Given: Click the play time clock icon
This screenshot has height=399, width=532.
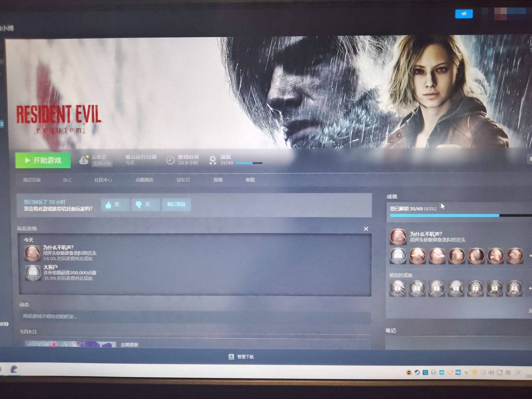Looking at the screenshot, I should (x=170, y=160).
